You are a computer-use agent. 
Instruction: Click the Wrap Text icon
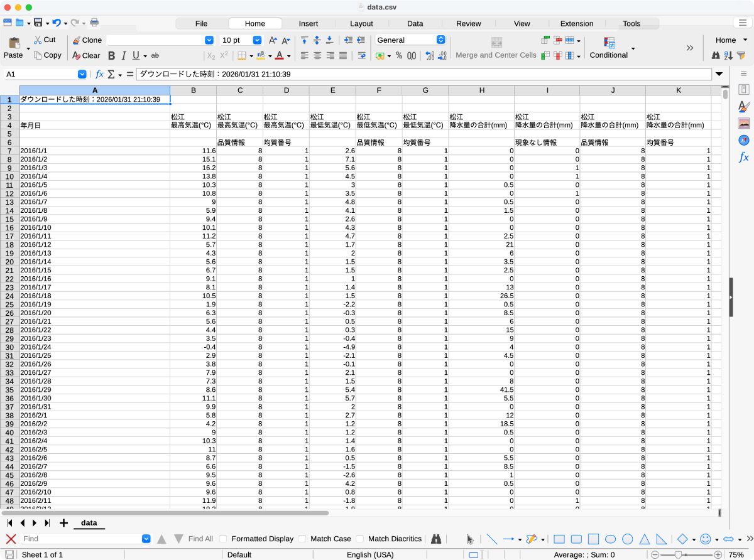coord(361,56)
